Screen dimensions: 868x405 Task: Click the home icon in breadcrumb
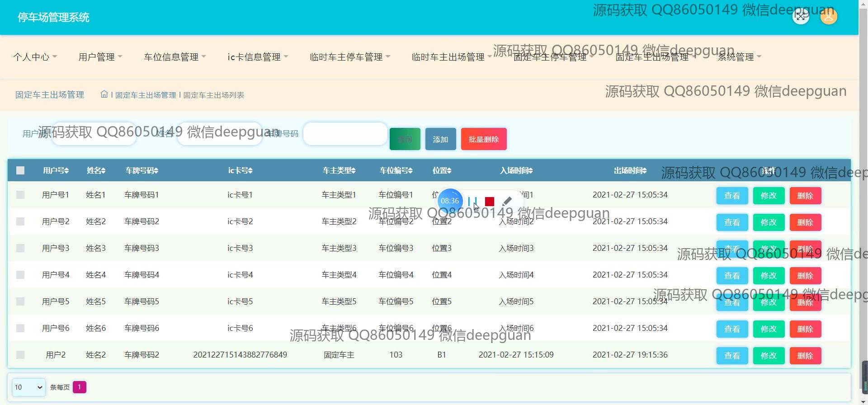click(x=104, y=94)
